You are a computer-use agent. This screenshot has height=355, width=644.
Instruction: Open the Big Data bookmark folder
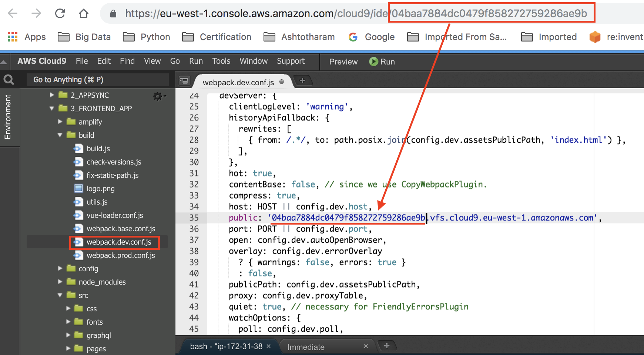coord(84,37)
